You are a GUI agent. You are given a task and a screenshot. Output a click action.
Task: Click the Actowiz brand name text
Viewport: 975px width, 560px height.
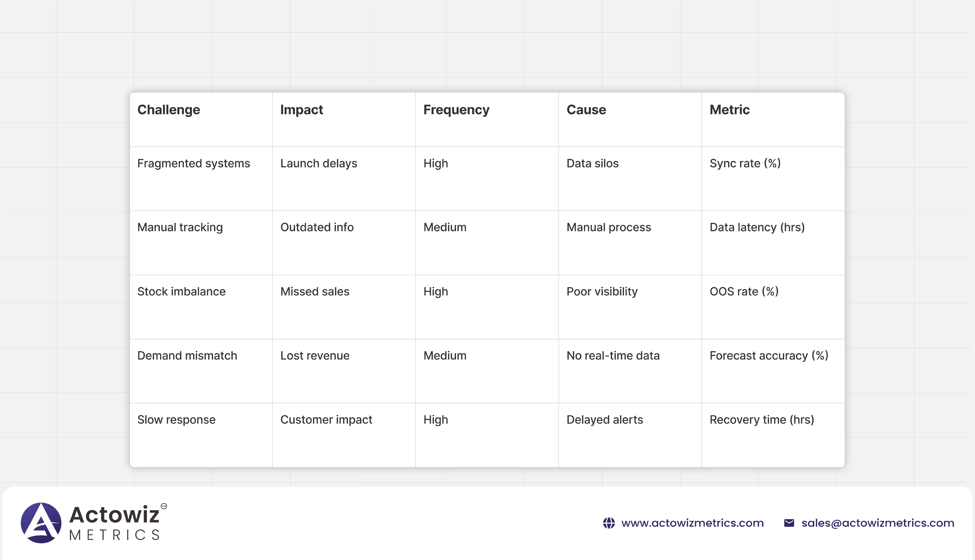(x=114, y=515)
